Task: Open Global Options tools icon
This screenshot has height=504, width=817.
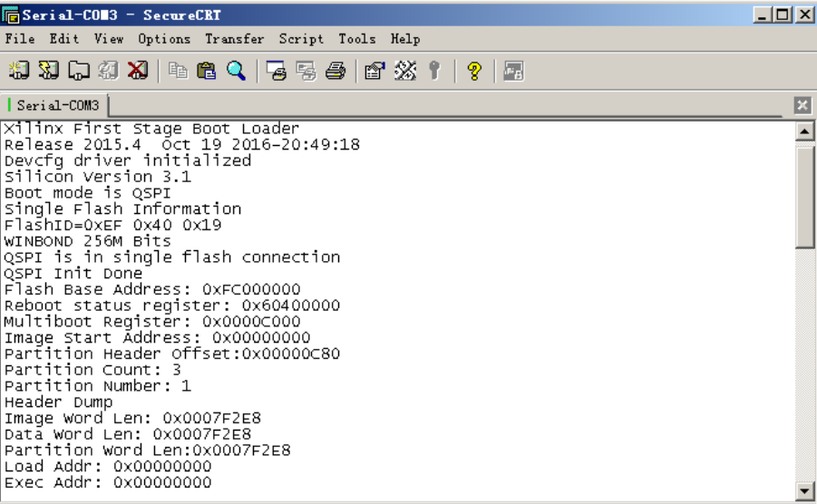Action: (404, 71)
